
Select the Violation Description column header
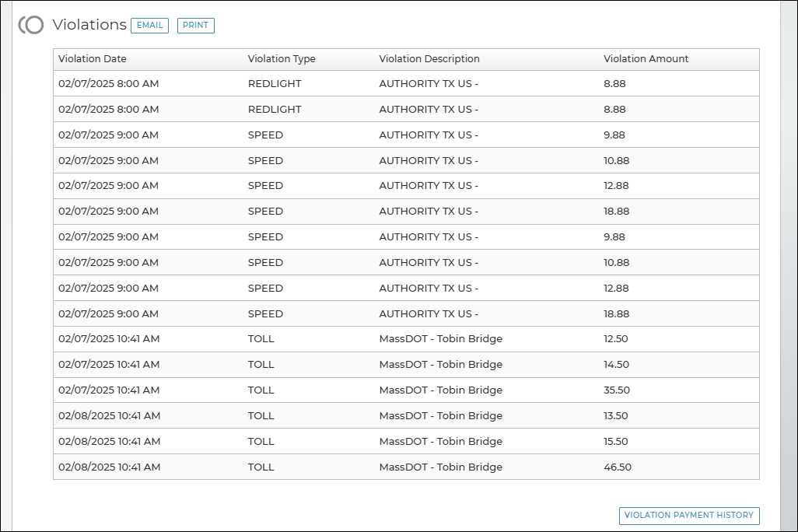pyautogui.click(x=429, y=59)
